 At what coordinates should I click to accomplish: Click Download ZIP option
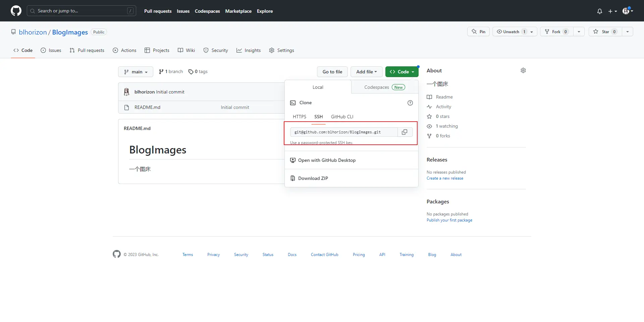point(313,178)
